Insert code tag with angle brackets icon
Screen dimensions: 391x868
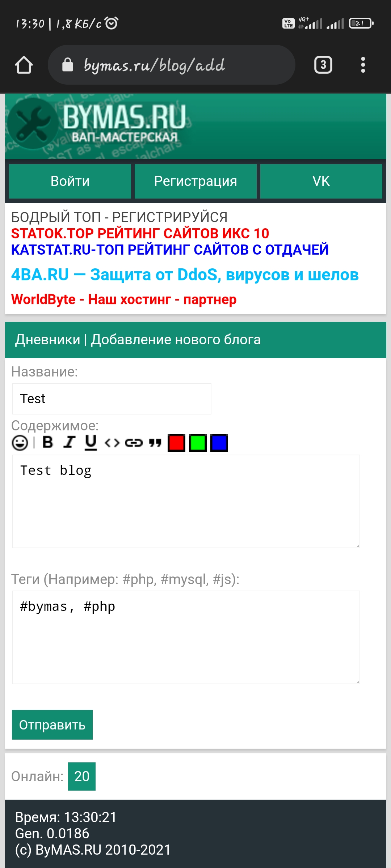click(x=112, y=443)
